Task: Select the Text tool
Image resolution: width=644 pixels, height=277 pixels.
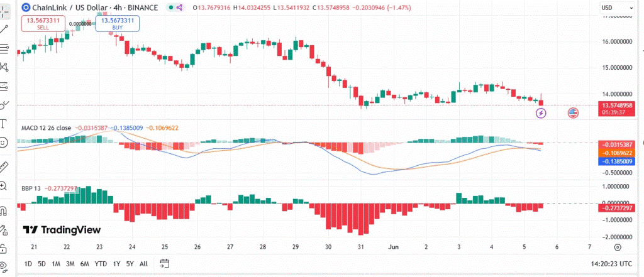Action: tap(4, 124)
